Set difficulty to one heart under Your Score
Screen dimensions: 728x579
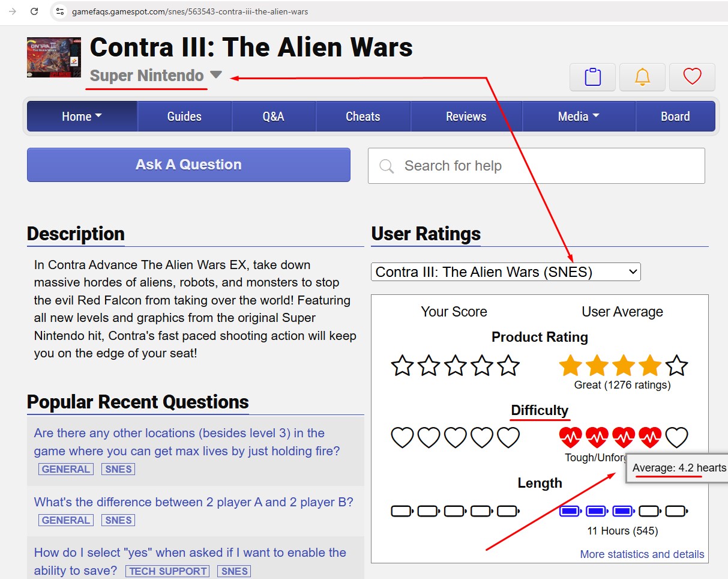tap(402, 438)
